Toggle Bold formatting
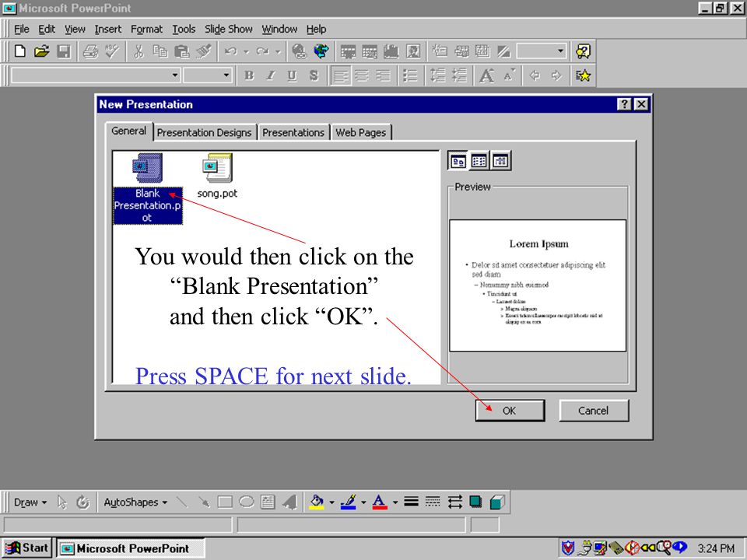747x560 pixels. 249,75
